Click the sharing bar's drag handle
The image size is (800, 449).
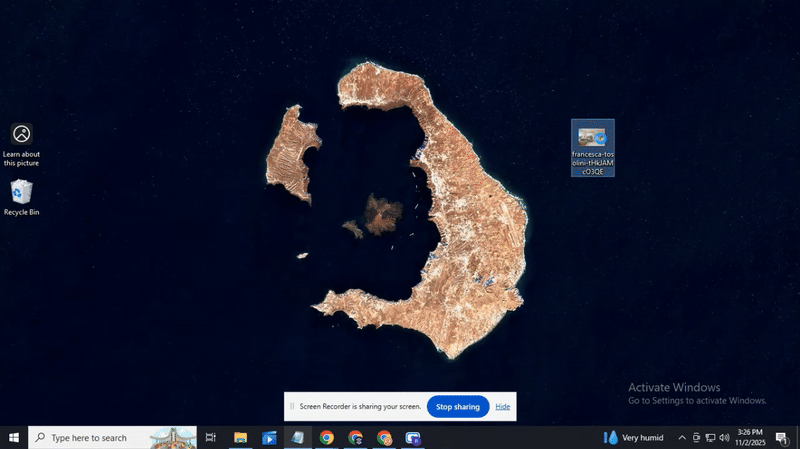[292, 407]
